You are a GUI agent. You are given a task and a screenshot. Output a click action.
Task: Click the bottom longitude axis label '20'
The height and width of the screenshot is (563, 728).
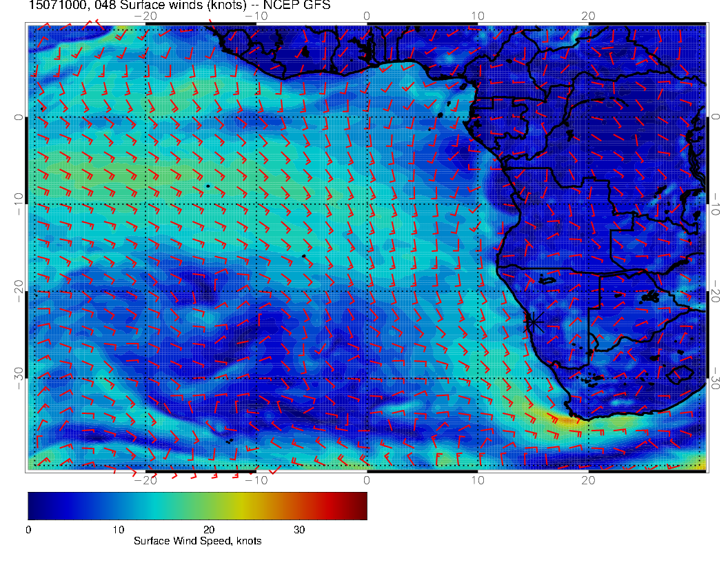[588, 481]
